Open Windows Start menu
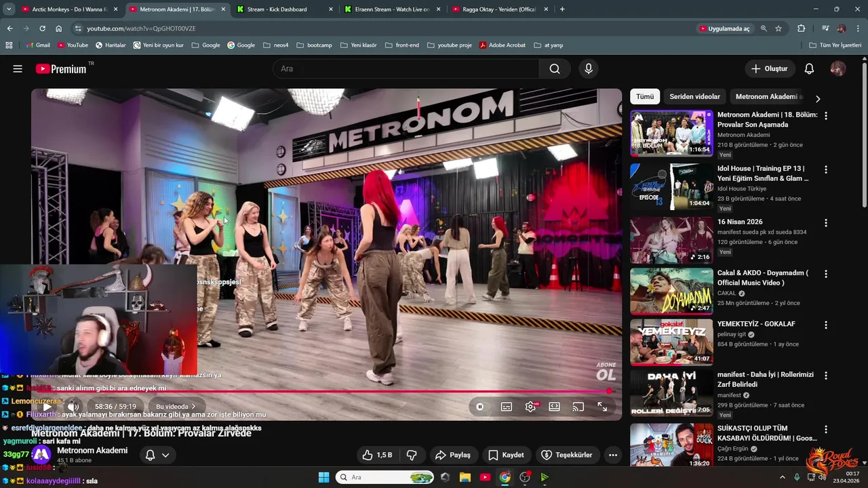The width and height of the screenshot is (868, 488). tap(323, 477)
